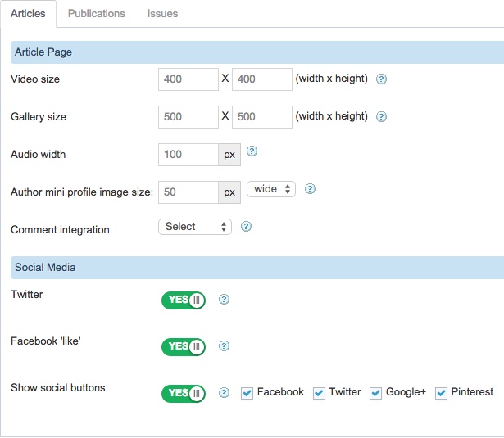The image size is (504, 438).
Task: Open help icon for Facebook 'like'
Action: 224,346
